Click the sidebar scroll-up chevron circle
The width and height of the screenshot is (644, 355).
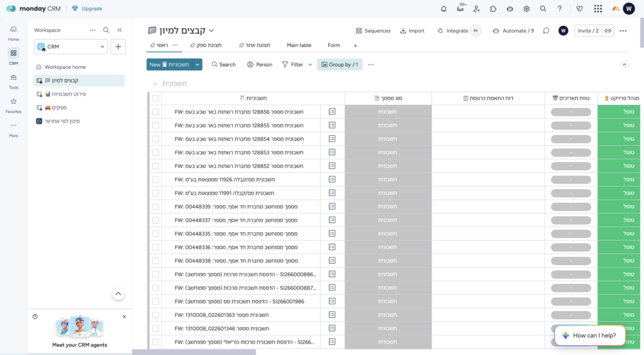click(x=118, y=293)
